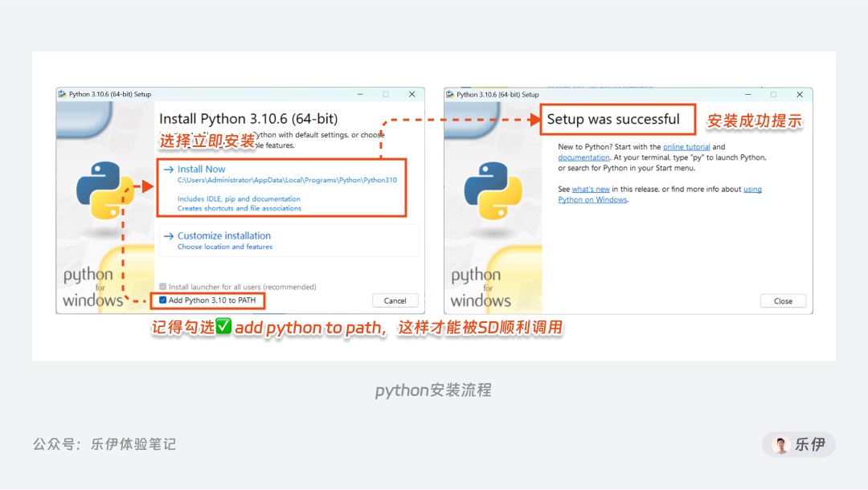Click the Install Now arrow icon
Screen dimensions: 868x490
point(169,169)
